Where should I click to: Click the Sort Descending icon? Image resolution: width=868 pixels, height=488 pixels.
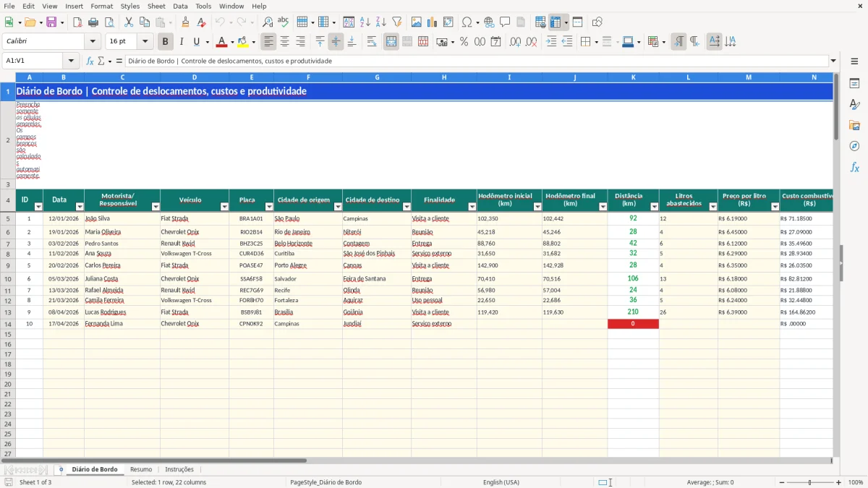click(x=381, y=22)
